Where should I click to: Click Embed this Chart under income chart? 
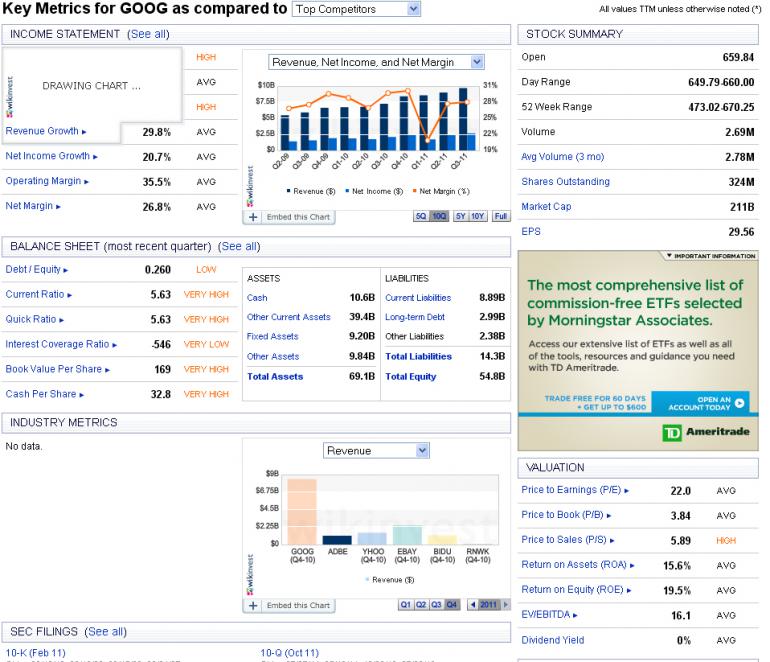pos(298,217)
